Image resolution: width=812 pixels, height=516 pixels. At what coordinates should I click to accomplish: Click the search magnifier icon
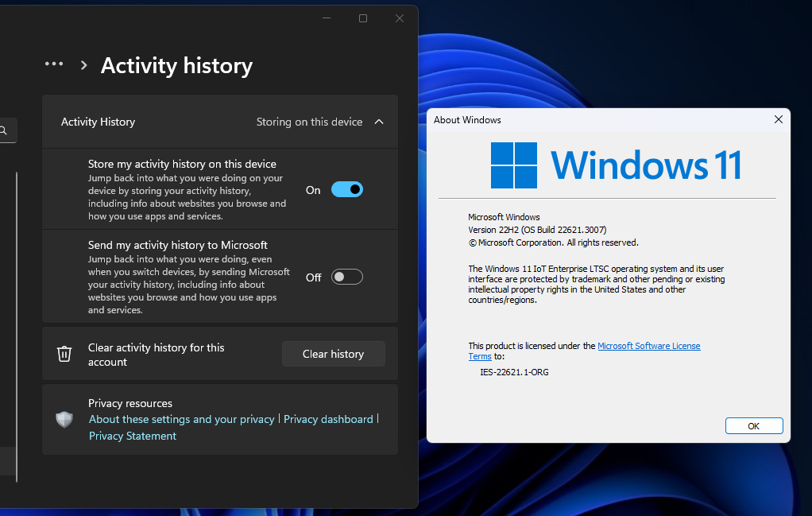click(4, 130)
